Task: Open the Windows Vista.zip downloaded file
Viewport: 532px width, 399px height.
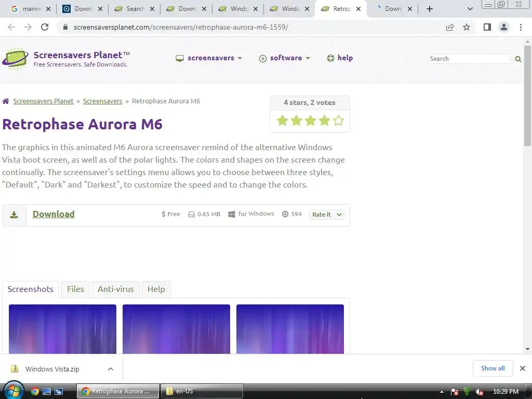Action: point(51,369)
